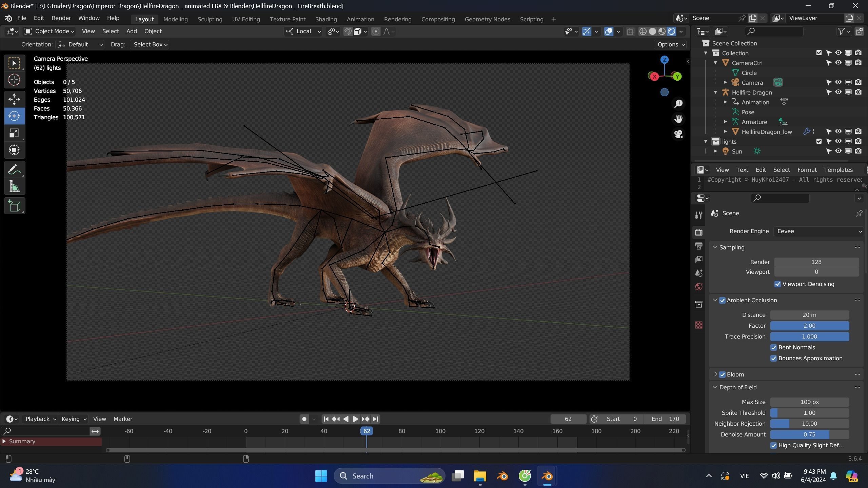Viewport: 868px width, 488px height.
Task: Adjust the Ambient Occlusion Factor slider
Action: pyautogui.click(x=809, y=326)
